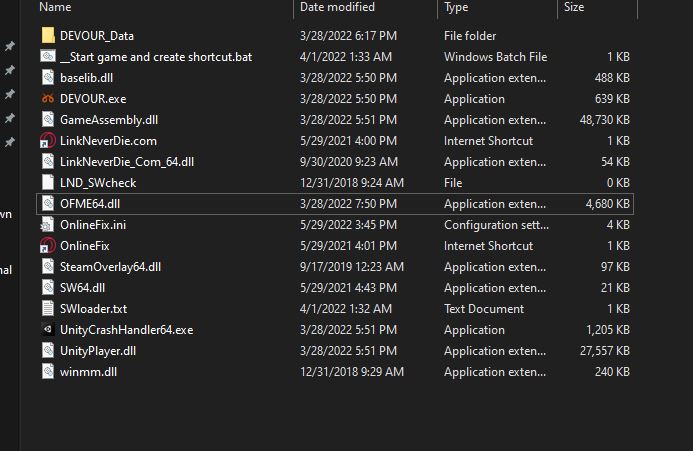Select the SteamOverlay64.dll file

coord(110,267)
